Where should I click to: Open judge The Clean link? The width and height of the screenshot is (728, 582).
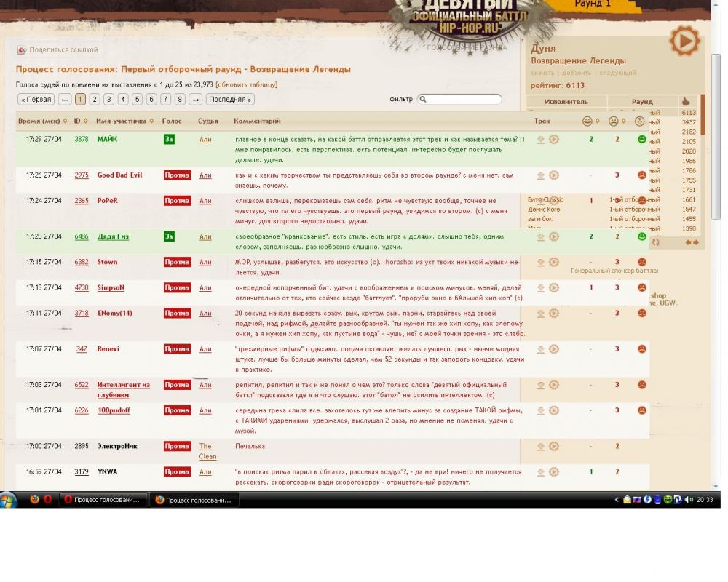coord(207,451)
